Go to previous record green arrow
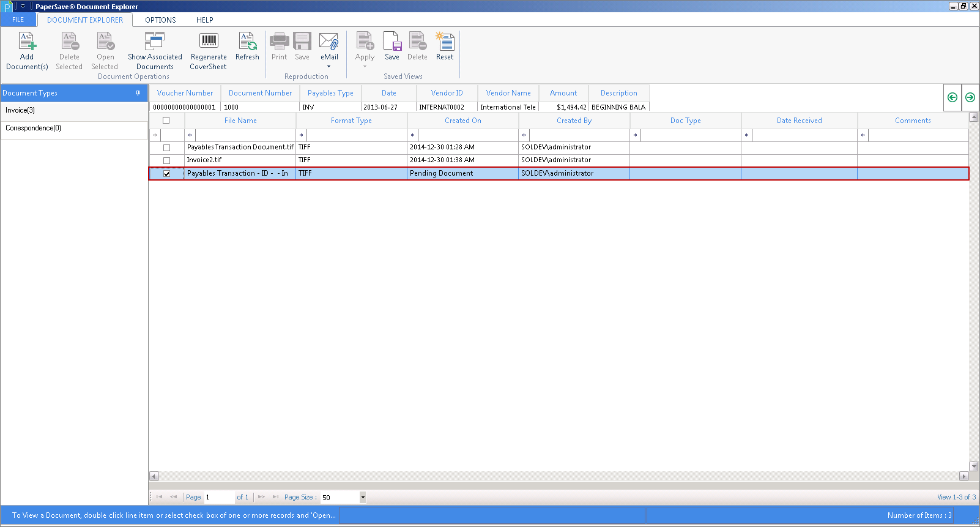 coord(952,97)
